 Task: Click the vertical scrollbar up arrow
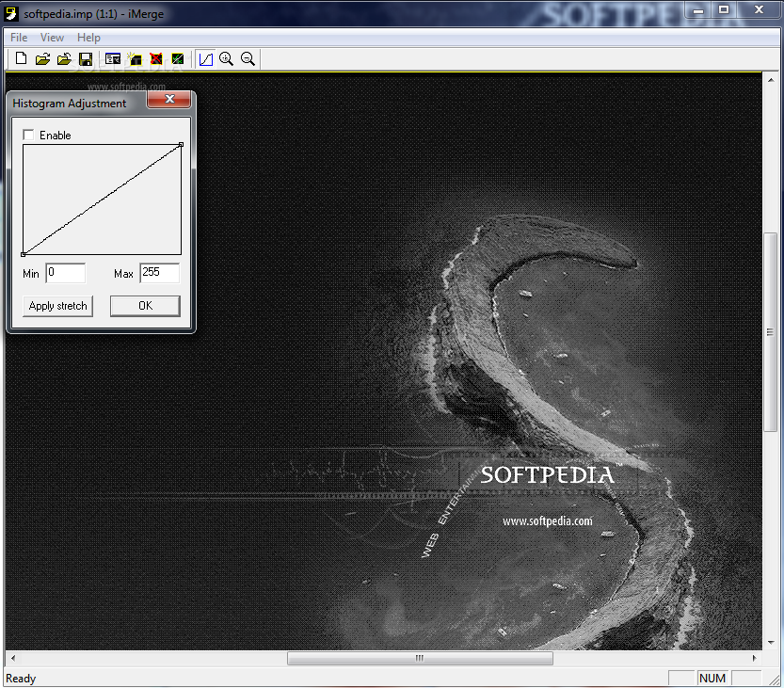pyautogui.click(x=771, y=79)
